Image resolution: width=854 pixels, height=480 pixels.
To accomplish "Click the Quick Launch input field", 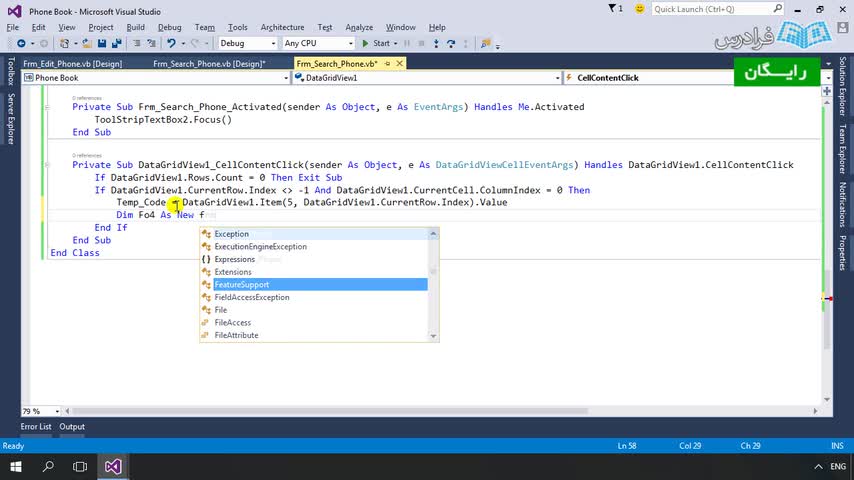I will 712,9.
